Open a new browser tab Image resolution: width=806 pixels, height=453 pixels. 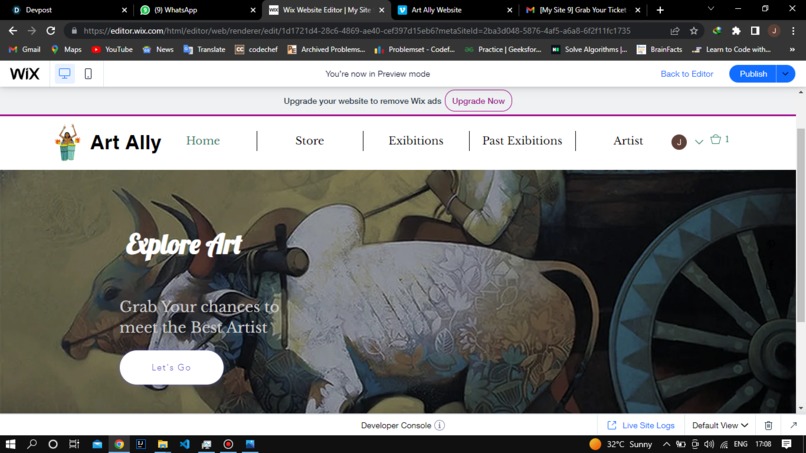click(x=660, y=10)
